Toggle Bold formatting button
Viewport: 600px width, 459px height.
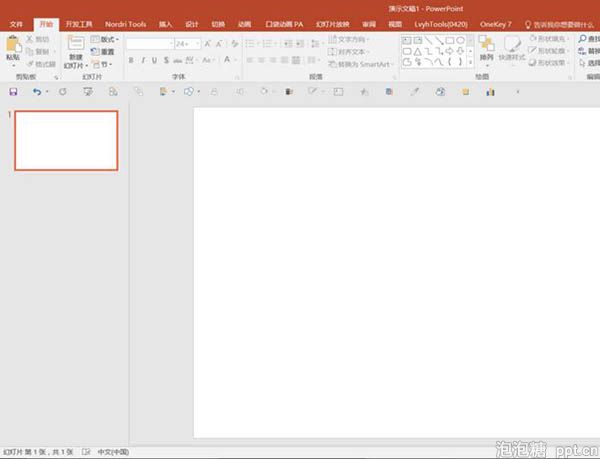(131, 60)
